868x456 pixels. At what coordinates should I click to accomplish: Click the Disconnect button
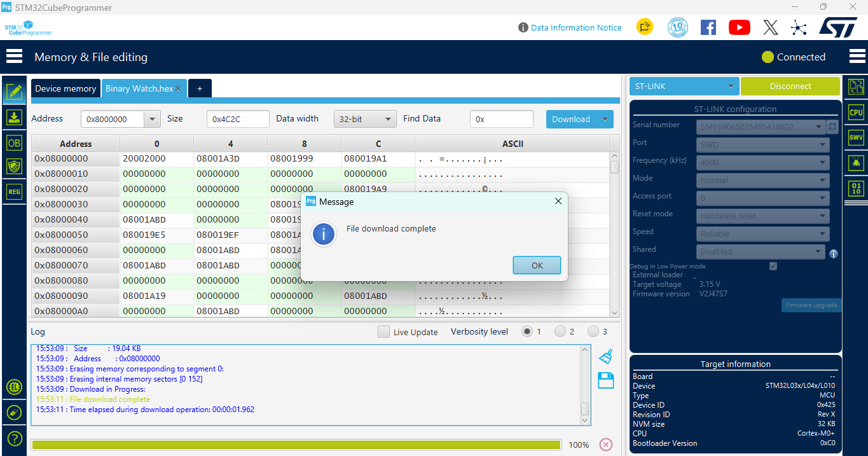point(790,86)
